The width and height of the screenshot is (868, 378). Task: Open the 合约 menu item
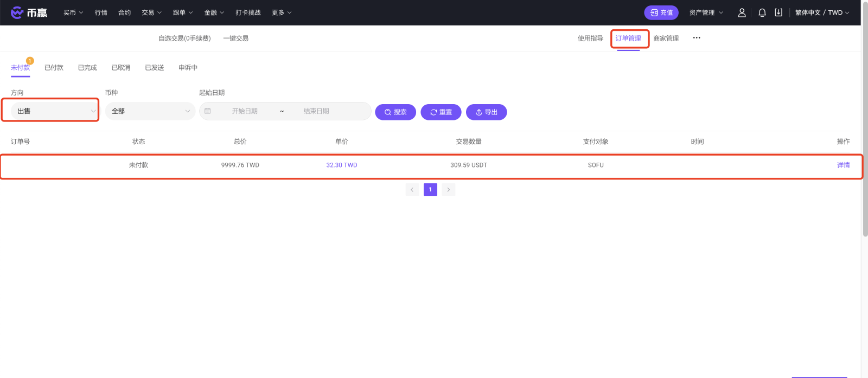[x=125, y=12]
